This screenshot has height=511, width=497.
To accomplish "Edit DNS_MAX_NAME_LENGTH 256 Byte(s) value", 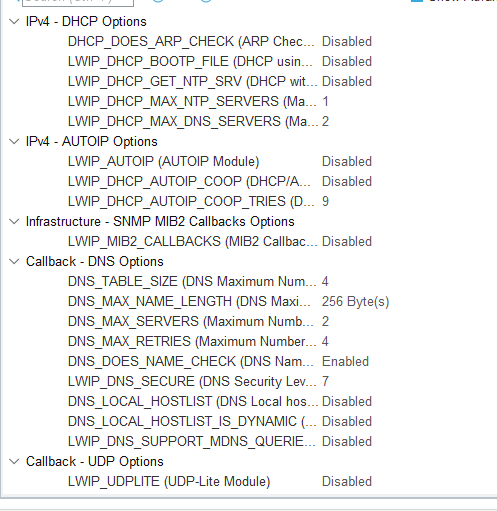I will click(355, 302).
